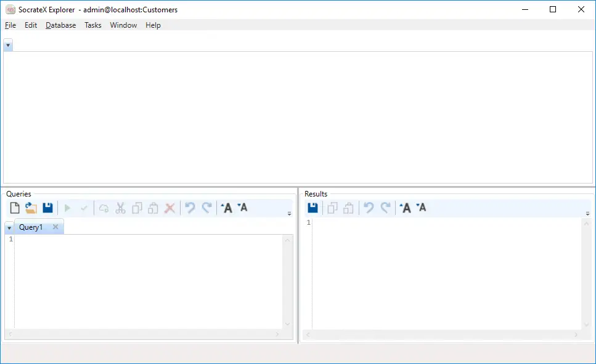The height and width of the screenshot is (364, 596).
Task: Expand the Queries toolbar overflow options
Action: point(289,214)
